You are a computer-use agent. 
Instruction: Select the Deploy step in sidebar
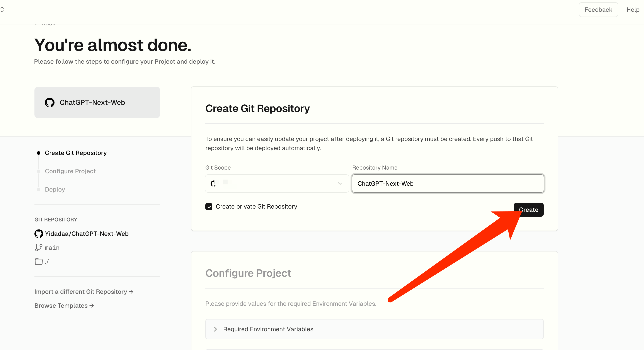tap(55, 190)
